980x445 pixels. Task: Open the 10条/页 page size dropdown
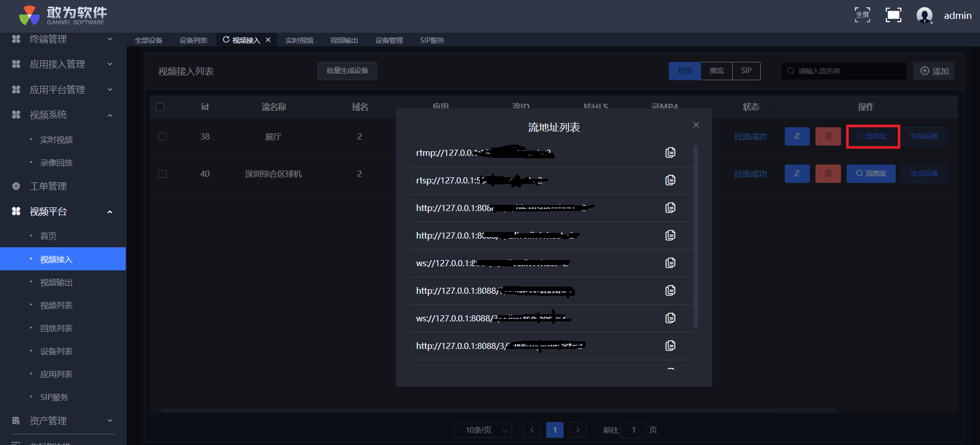483,430
